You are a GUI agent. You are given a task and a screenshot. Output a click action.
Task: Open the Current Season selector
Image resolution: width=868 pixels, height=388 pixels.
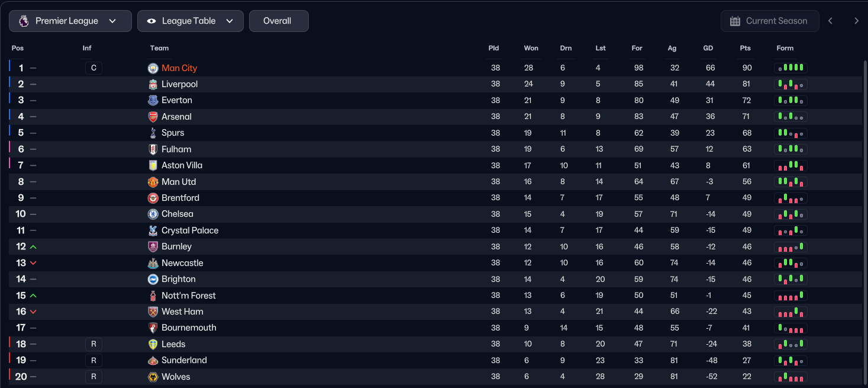point(770,21)
